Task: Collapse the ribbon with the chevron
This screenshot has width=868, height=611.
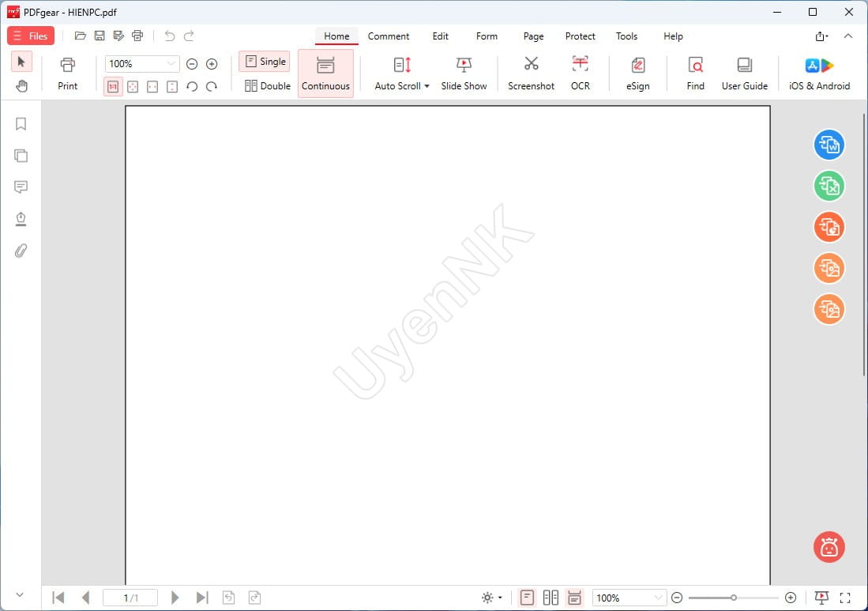Action: tap(848, 36)
